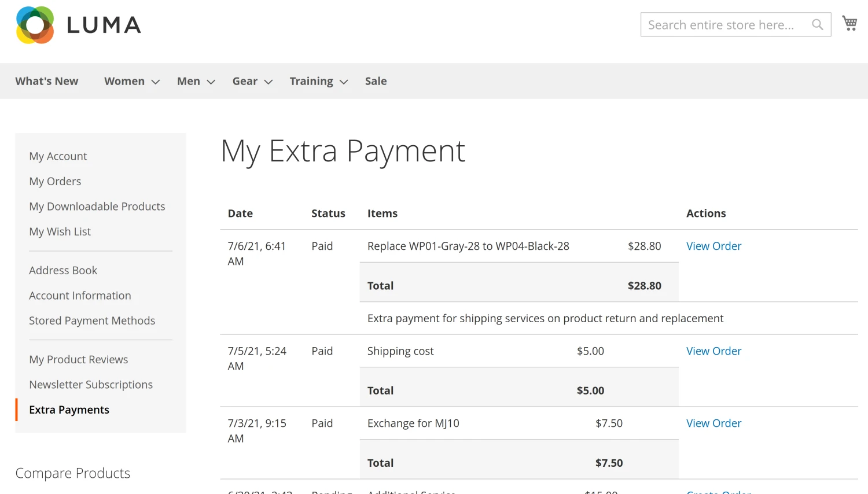Open My Orders from the sidebar
This screenshot has height=494, width=868.
55,181
